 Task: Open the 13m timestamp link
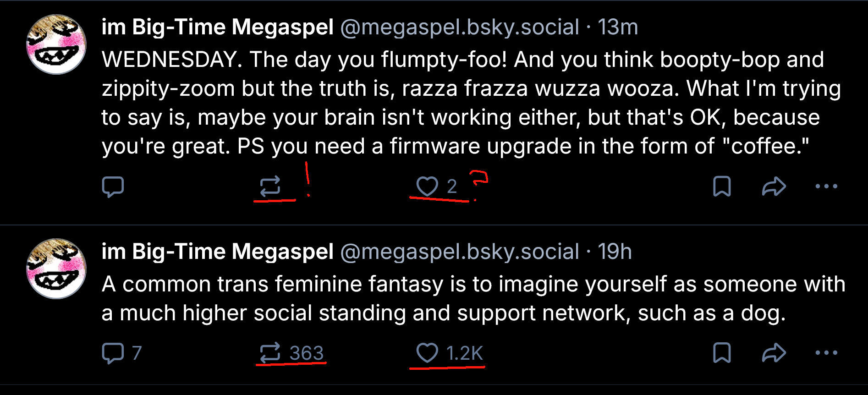[x=618, y=27]
